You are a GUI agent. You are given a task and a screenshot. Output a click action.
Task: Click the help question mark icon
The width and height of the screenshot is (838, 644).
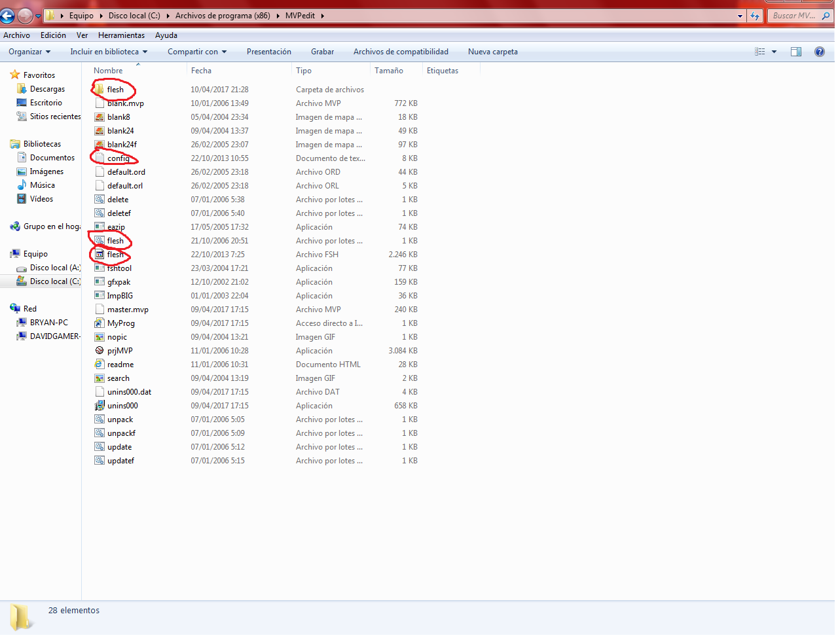point(819,52)
